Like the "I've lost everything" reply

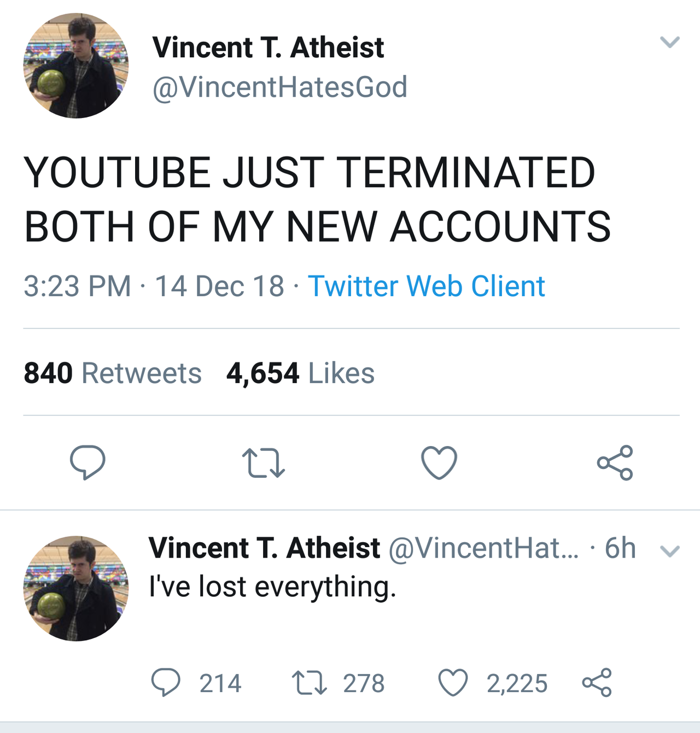pos(453,682)
